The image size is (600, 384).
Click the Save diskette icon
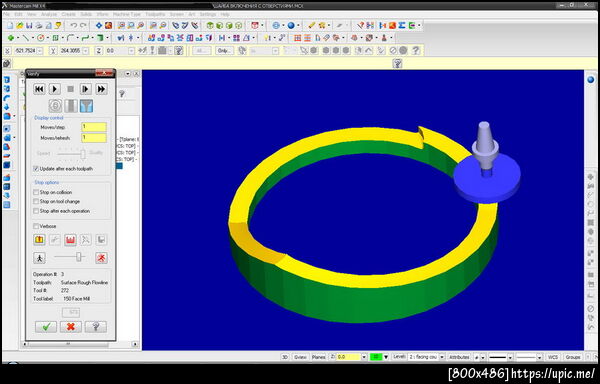[29, 26]
